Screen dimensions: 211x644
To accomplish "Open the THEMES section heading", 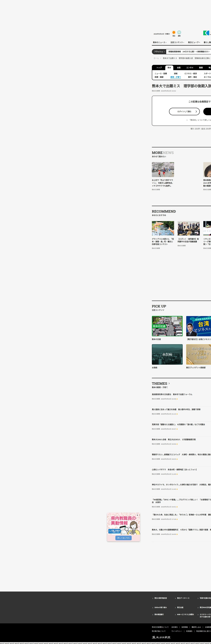I will pos(159,384).
